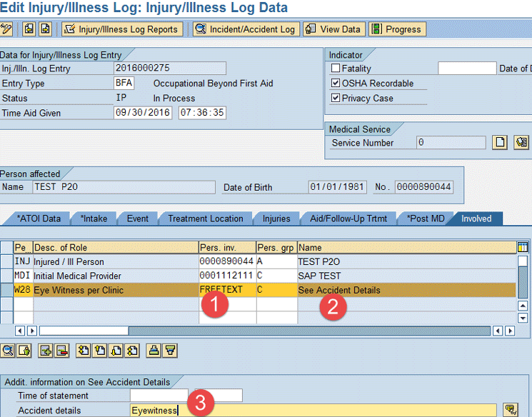Toggle the Privacy Case checkbox
This screenshot has width=532, height=417.
pyautogui.click(x=336, y=99)
